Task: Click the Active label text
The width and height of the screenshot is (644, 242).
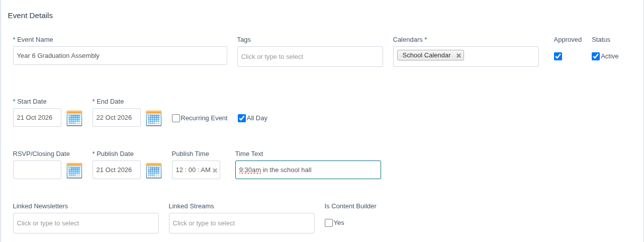Action: click(610, 56)
